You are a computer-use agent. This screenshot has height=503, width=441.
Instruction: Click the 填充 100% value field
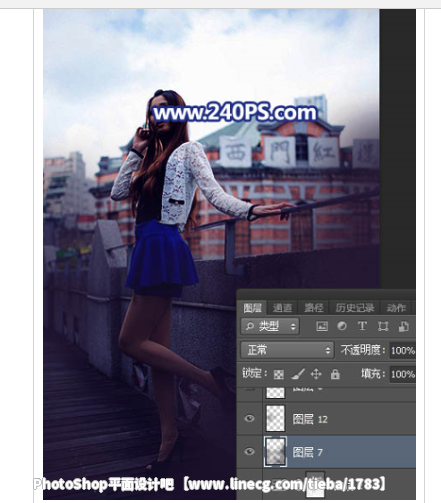pos(403,374)
